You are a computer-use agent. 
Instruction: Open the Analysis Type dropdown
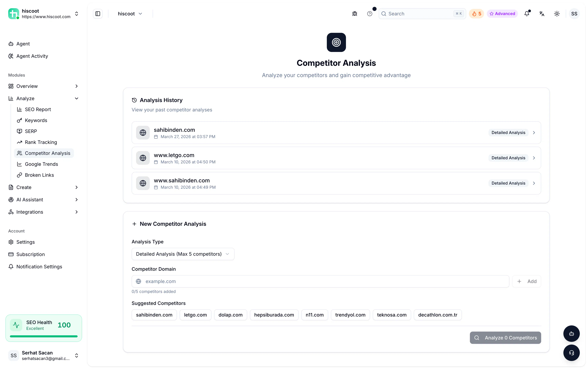pos(183,254)
